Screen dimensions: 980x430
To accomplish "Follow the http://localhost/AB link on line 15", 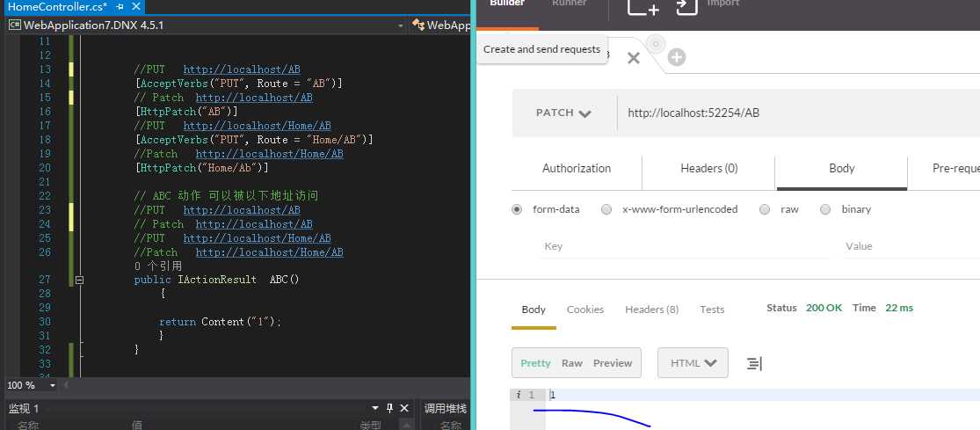I will 254,98.
